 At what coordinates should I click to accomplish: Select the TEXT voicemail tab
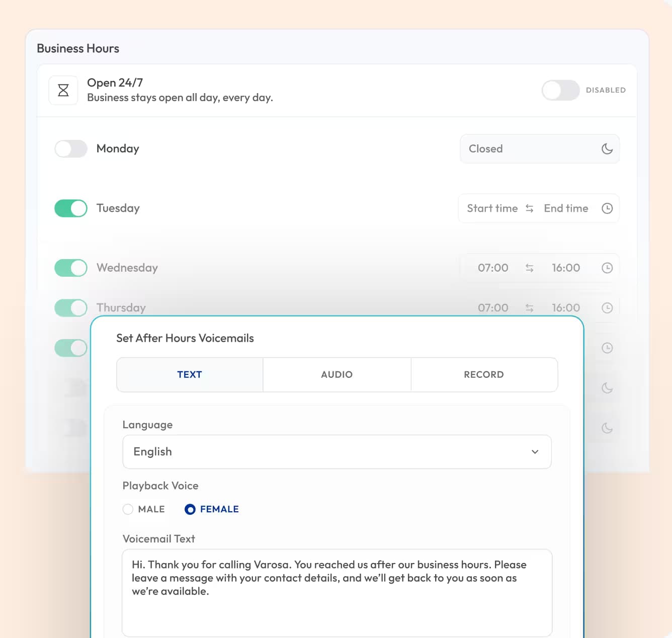pyautogui.click(x=190, y=375)
